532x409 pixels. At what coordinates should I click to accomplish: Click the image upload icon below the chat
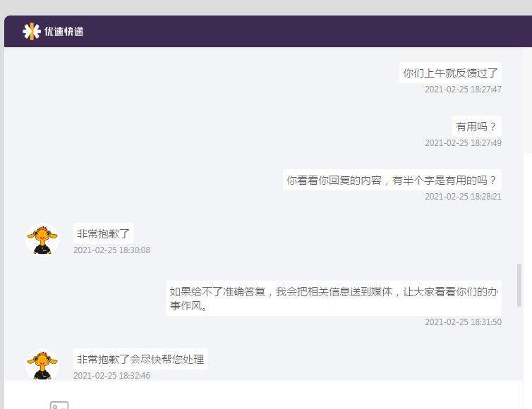[59, 405]
